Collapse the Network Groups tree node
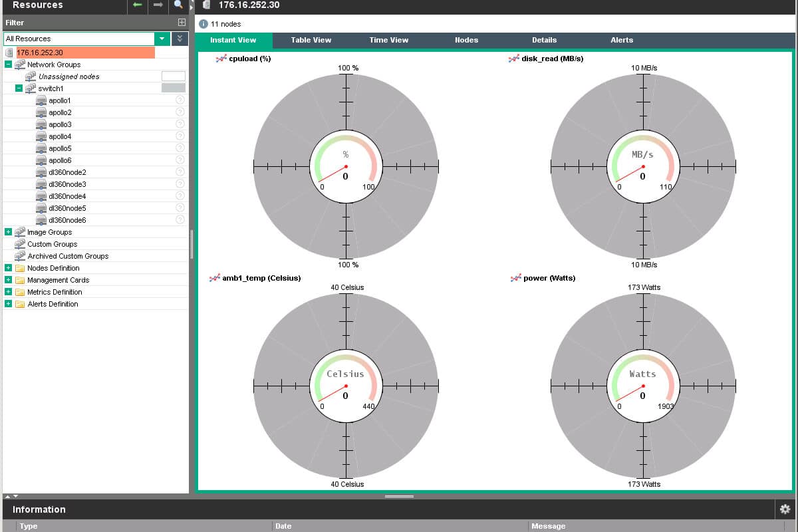This screenshot has height=532, width=798. click(x=8, y=65)
